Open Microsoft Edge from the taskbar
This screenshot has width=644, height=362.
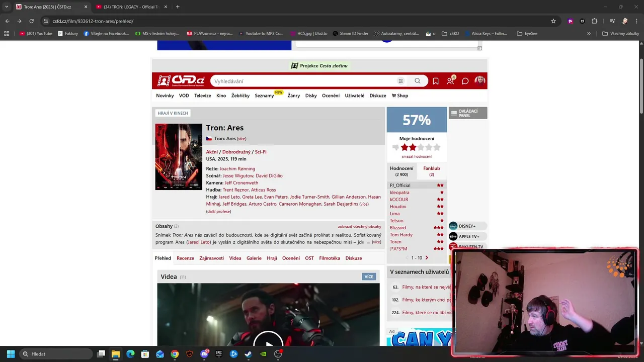coord(130,354)
